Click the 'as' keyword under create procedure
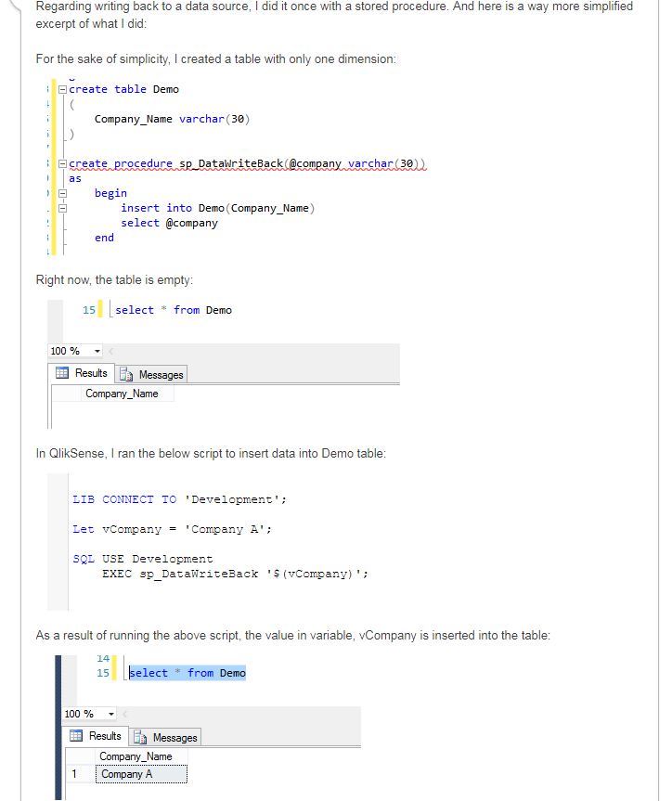Screen dimensions: 672x801 pyautogui.click(x=75, y=179)
